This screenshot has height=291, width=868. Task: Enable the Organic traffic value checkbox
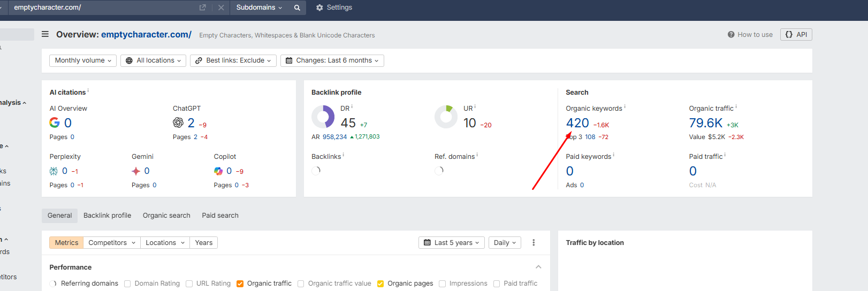coord(301,284)
